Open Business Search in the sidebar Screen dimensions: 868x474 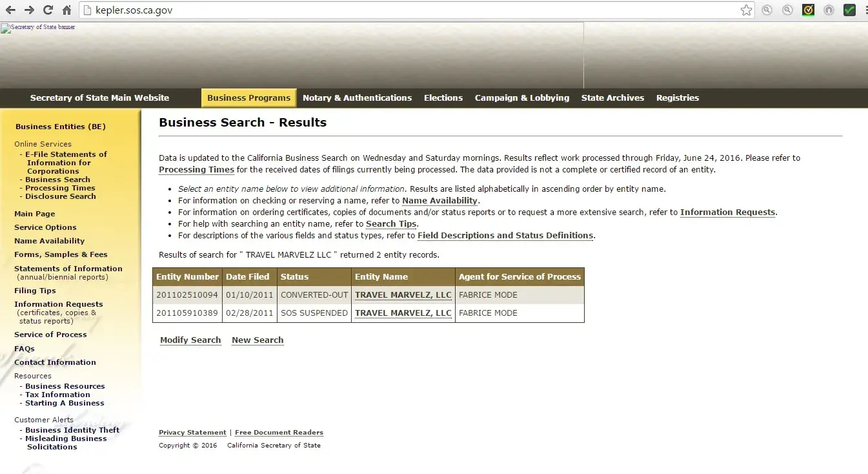click(57, 180)
